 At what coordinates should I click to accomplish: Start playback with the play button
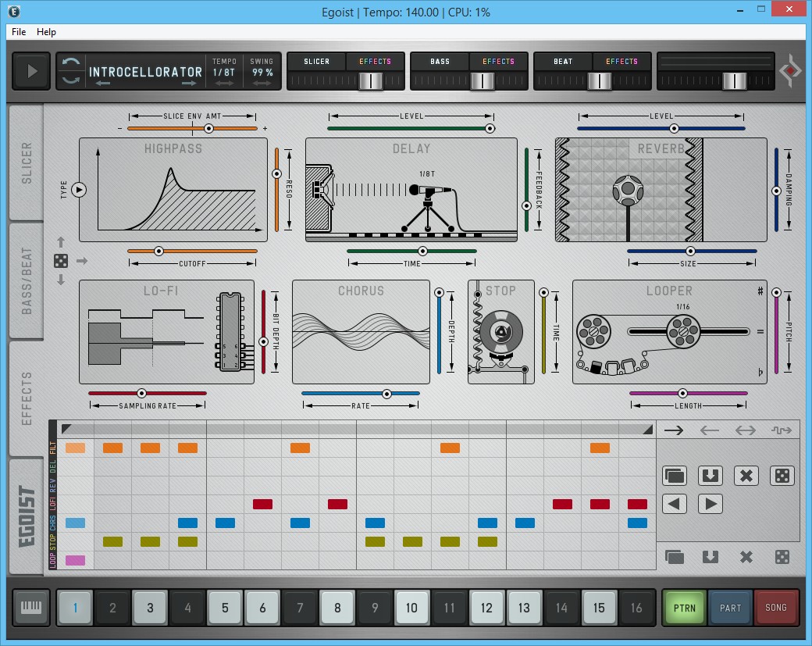point(31,71)
